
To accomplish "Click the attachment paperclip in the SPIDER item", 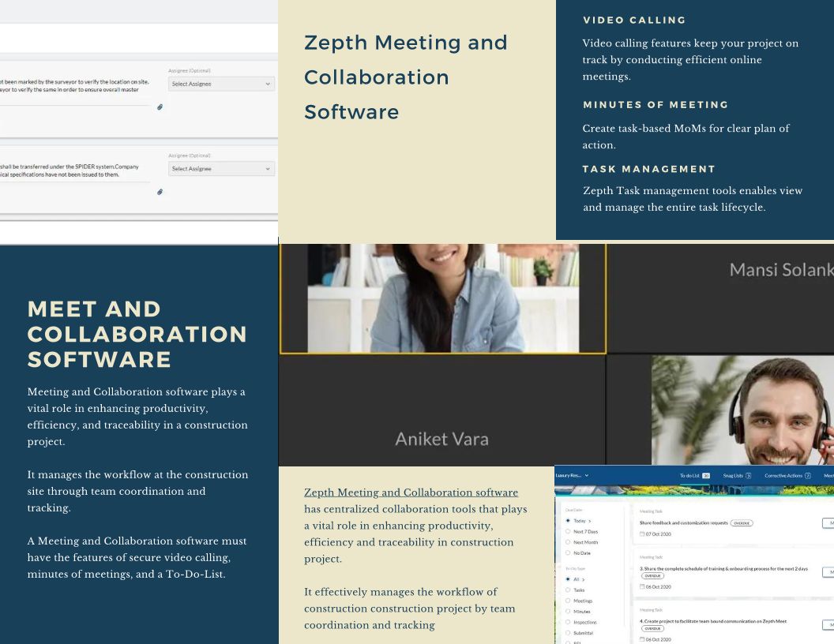I will pos(160,192).
